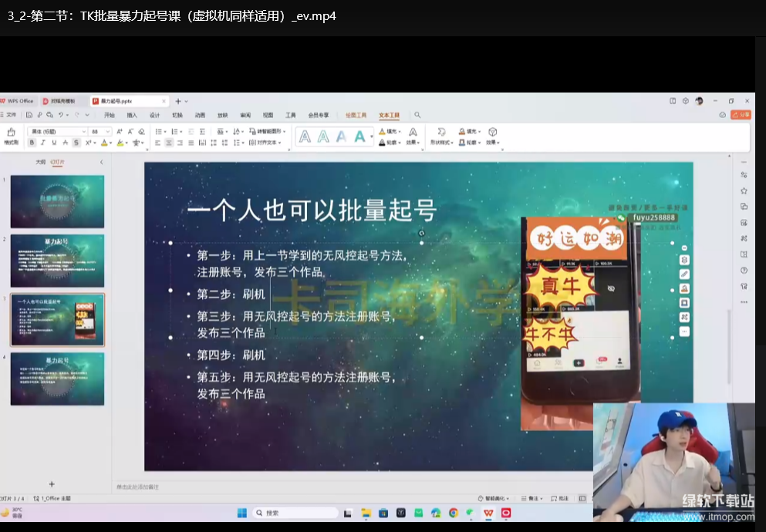766x532 pixels.
Task: Click the orange 分享 (Share) button
Action: click(741, 115)
